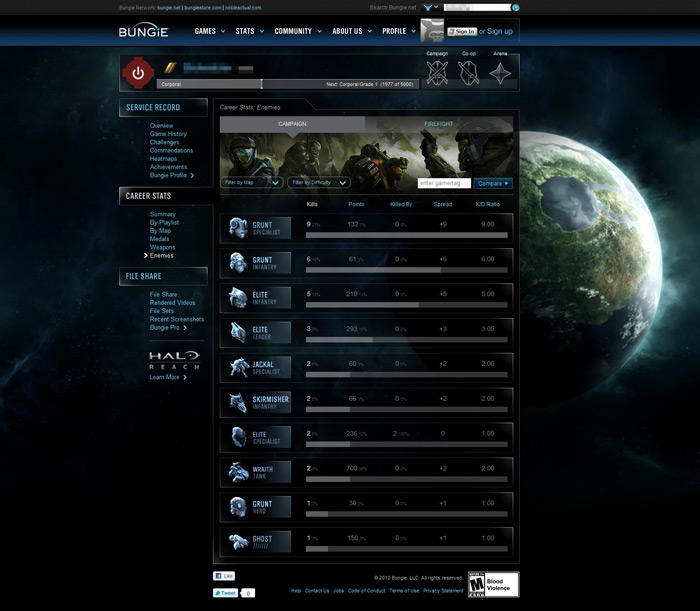Image resolution: width=700 pixels, height=611 pixels.
Task: Switch to the Firefight tab
Action: pyautogui.click(x=439, y=124)
